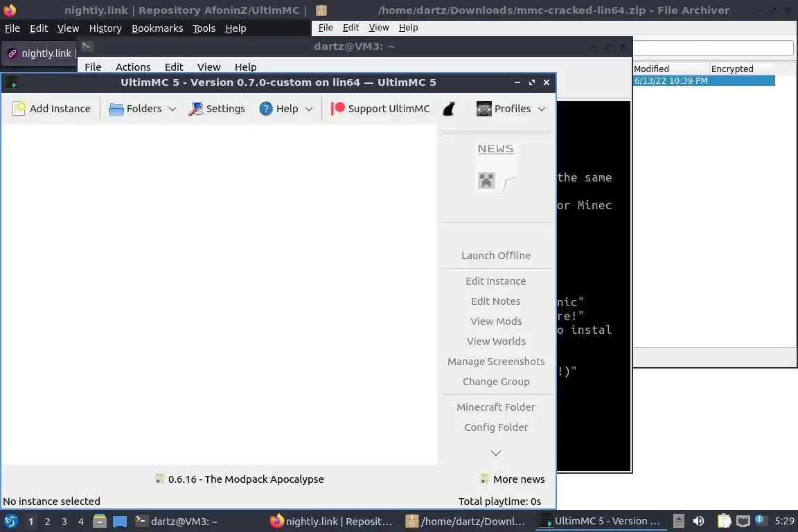Select the nightly.link Firefox tab
The width and height of the screenshot is (798, 532).
coord(41,53)
